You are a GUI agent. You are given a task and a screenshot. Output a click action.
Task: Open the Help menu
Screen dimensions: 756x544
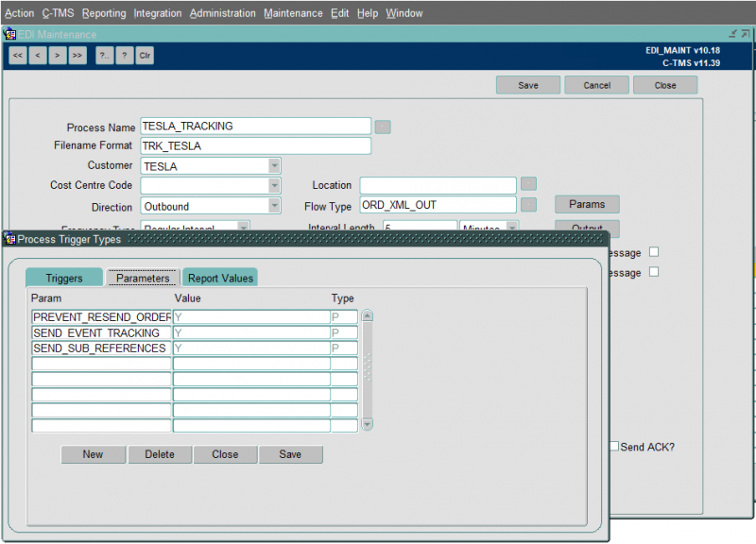coord(368,13)
